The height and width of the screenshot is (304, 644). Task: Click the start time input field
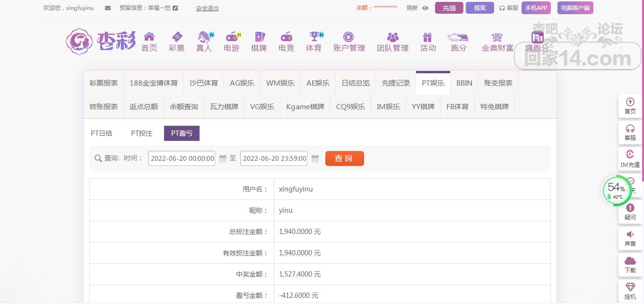[182, 158]
